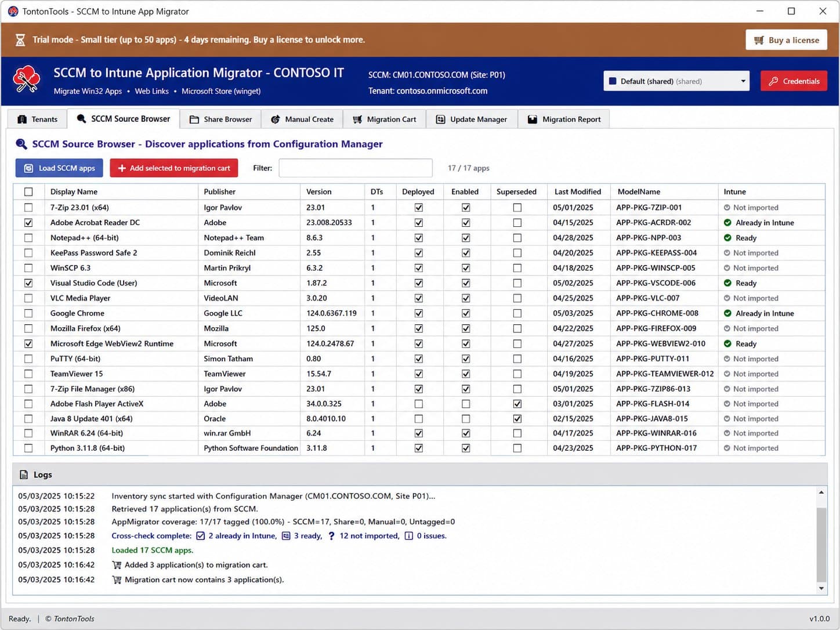Click the logs vertical scrollbar thumb
Screen dimensions: 840x630
[821, 544]
